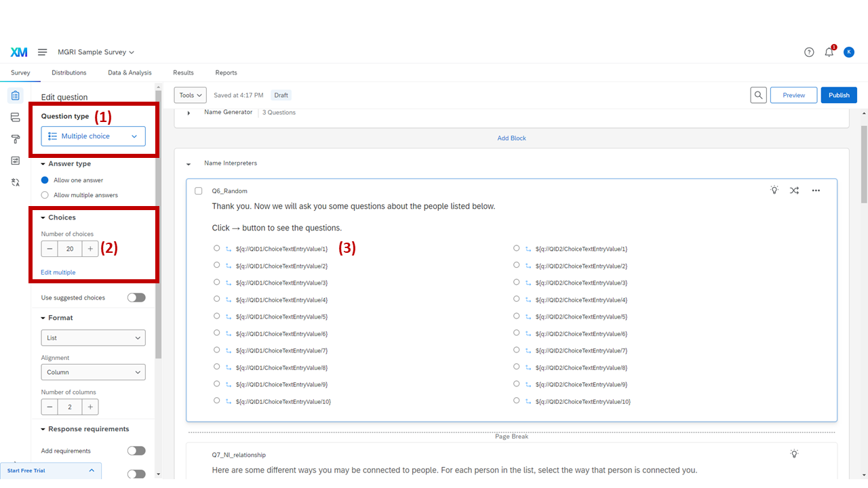This screenshot has width=868, height=488.
Task: Open the Tools menu
Action: [x=189, y=95]
